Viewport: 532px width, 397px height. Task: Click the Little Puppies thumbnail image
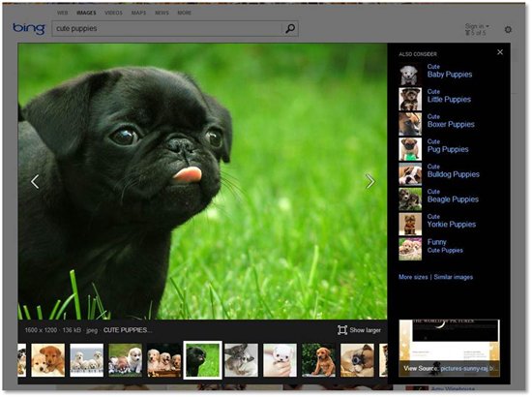click(x=410, y=99)
